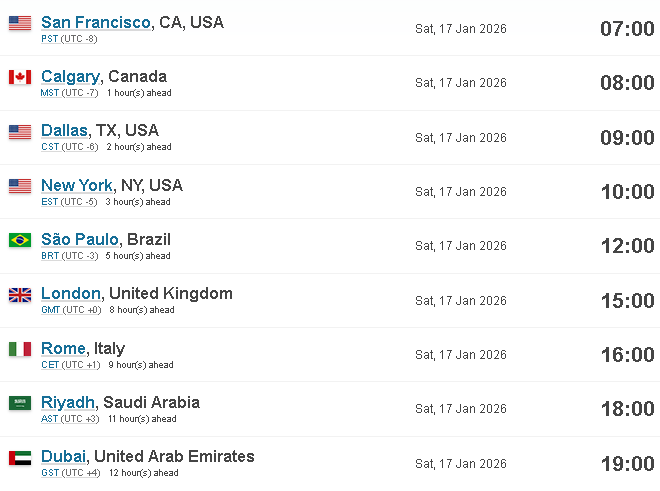This screenshot has width=660, height=491.
Task: Click the Canada flag icon next to Calgary
Action: pos(20,77)
